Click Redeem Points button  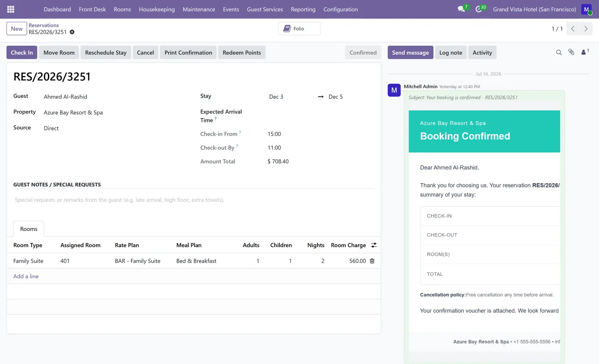coord(242,53)
